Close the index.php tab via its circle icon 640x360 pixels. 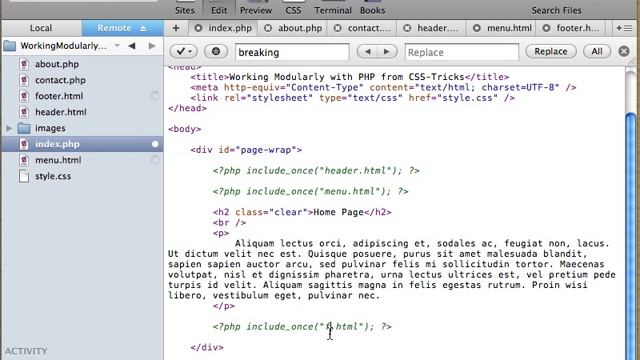(x=198, y=28)
